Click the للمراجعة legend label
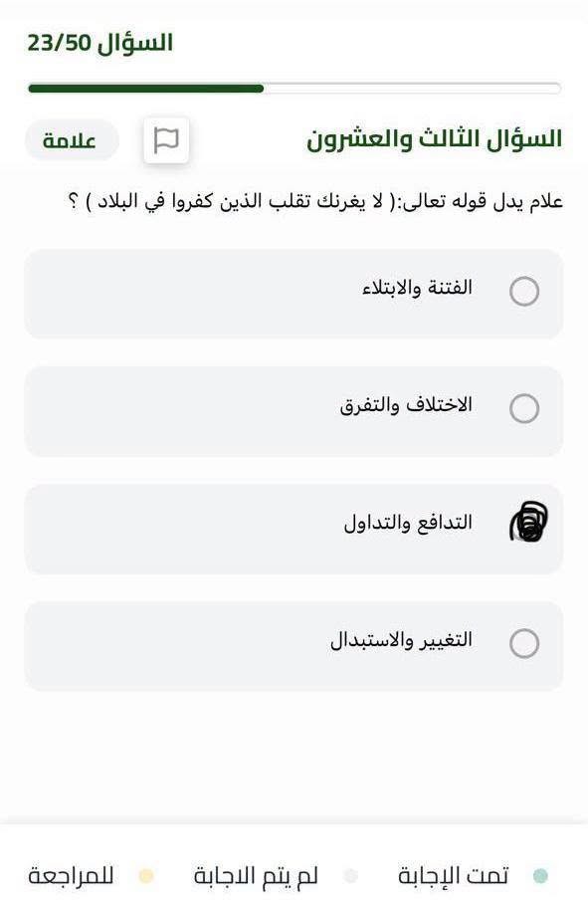The height and width of the screenshot is (902, 588). 71,875
